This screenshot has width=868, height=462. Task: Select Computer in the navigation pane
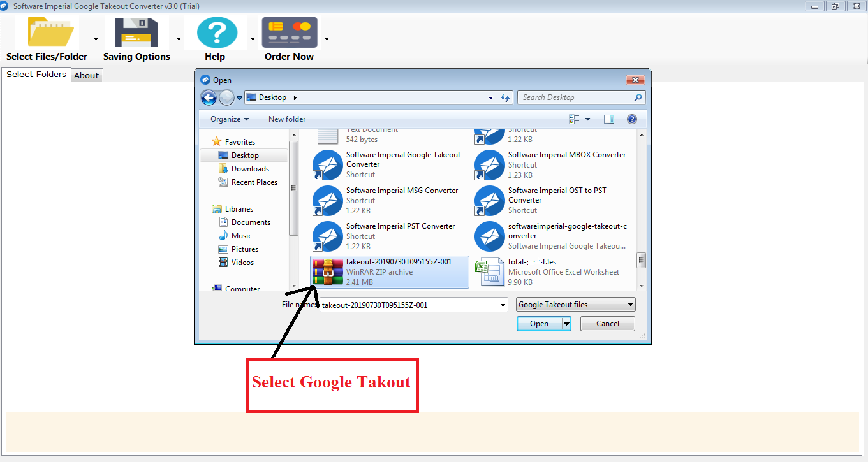tap(242, 289)
